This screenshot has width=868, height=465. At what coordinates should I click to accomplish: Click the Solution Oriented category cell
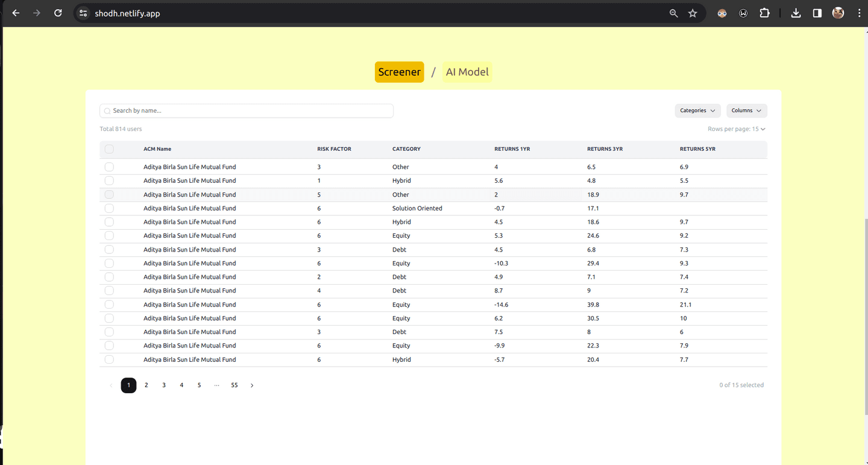417,208
